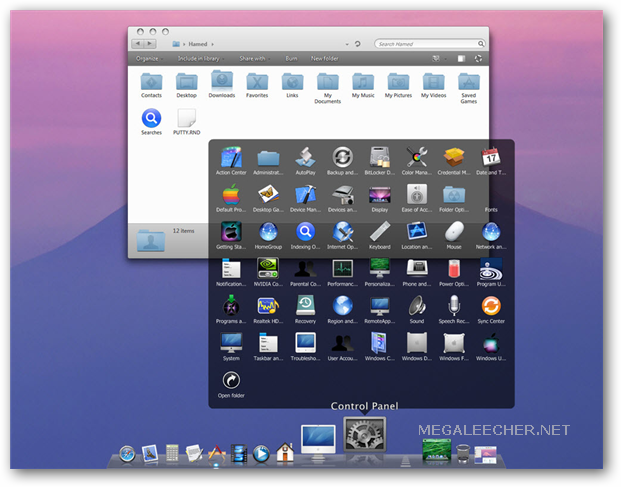
Task: Open Mouse settings icon
Action: point(454,232)
